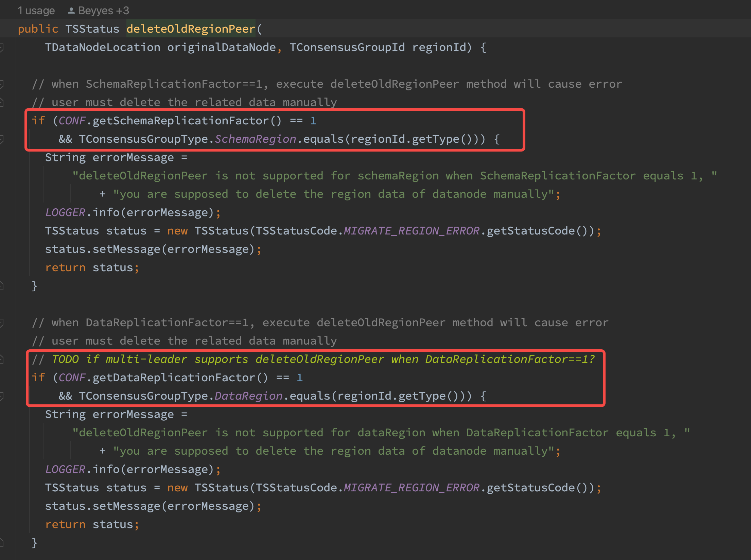Collapse fold at DataReplicationFactor comment start
751x560 pixels.
click(x=1, y=322)
